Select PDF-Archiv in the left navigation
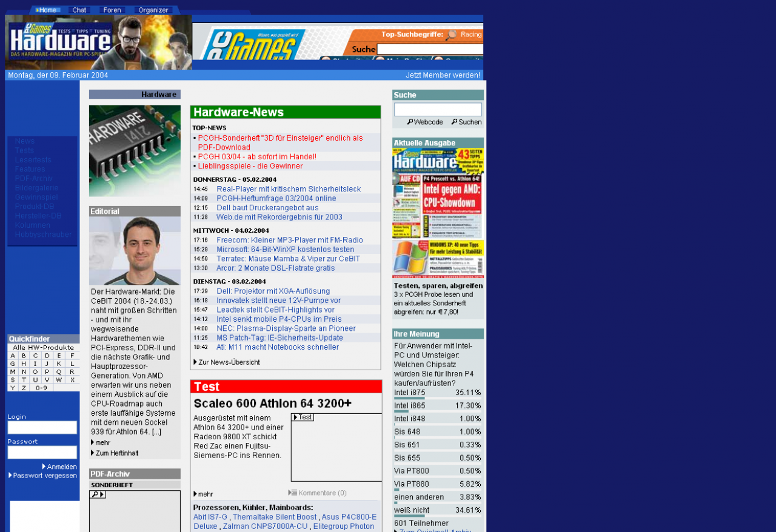 click(x=34, y=178)
